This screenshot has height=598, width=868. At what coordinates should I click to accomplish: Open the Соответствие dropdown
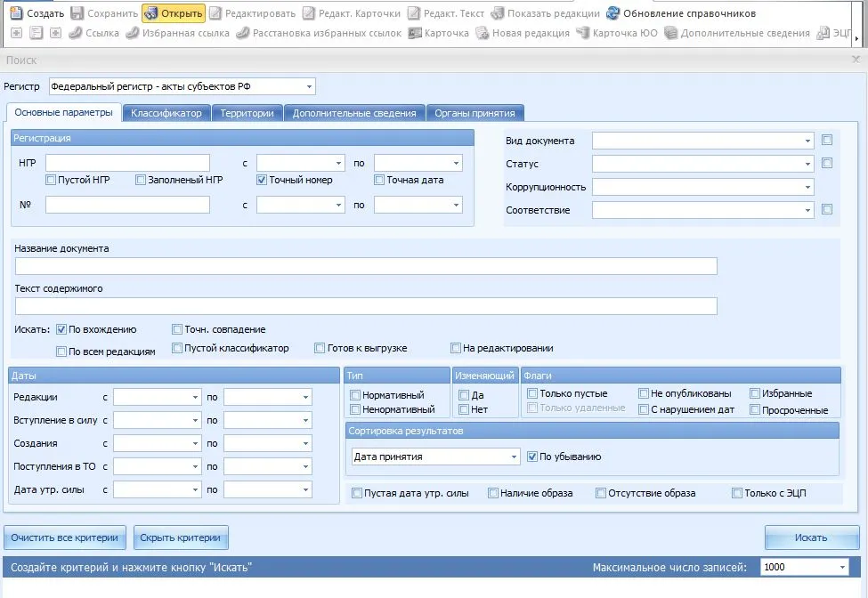[807, 210]
